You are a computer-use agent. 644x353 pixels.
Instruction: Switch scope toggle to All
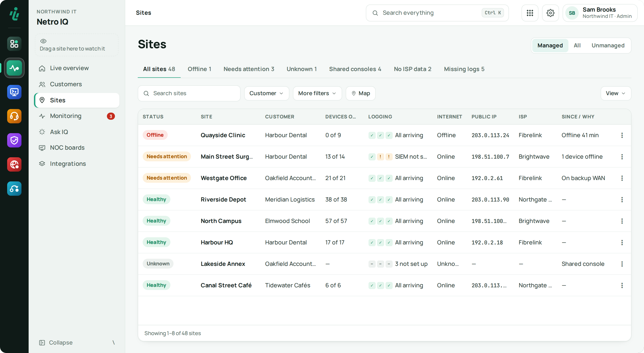[x=577, y=46]
